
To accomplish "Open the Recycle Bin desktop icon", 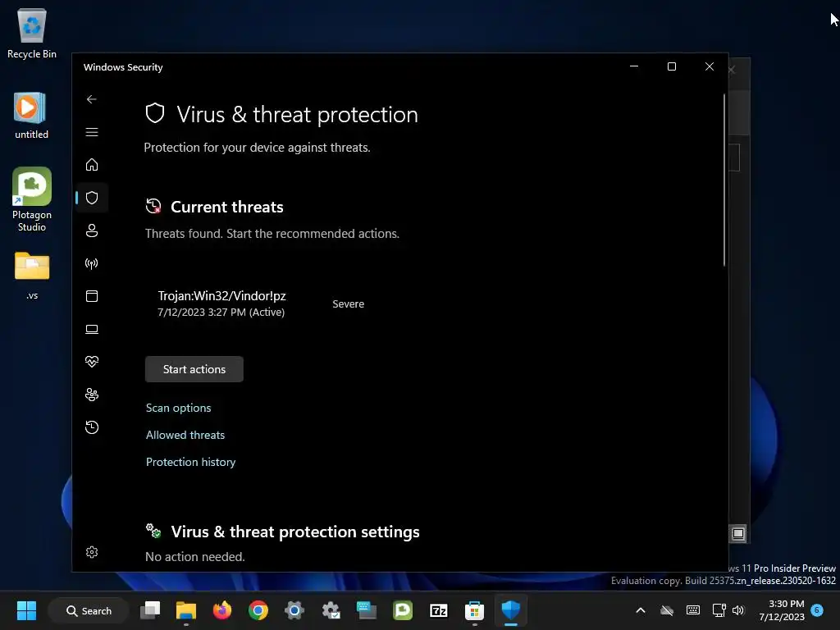I will click(x=32, y=33).
